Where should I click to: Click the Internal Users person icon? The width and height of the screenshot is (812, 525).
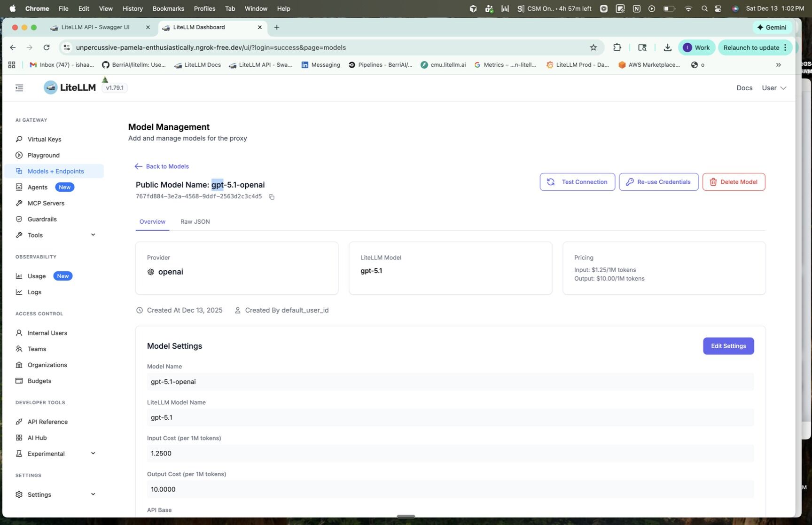click(x=19, y=333)
